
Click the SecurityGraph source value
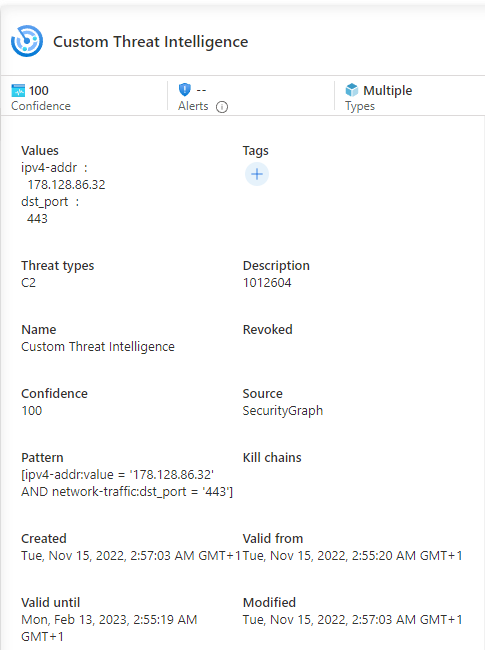[283, 410]
